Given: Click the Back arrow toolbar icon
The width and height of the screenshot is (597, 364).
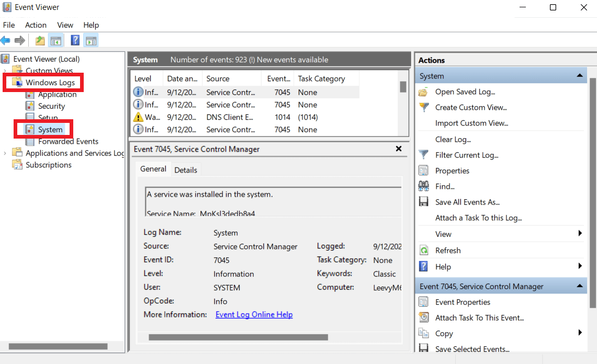Looking at the screenshot, I should pos(5,40).
